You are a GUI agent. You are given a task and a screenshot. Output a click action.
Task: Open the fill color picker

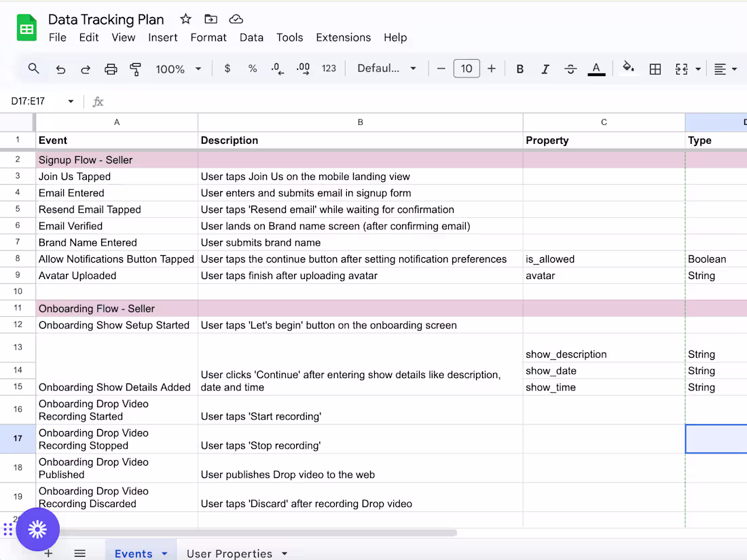click(629, 69)
